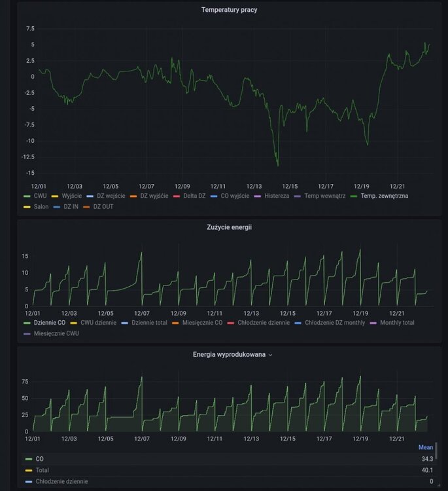The image size is (448, 491).
Task: Open the yellow color swatch beside Wyjście
Action: pyautogui.click(x=56, y=196)
